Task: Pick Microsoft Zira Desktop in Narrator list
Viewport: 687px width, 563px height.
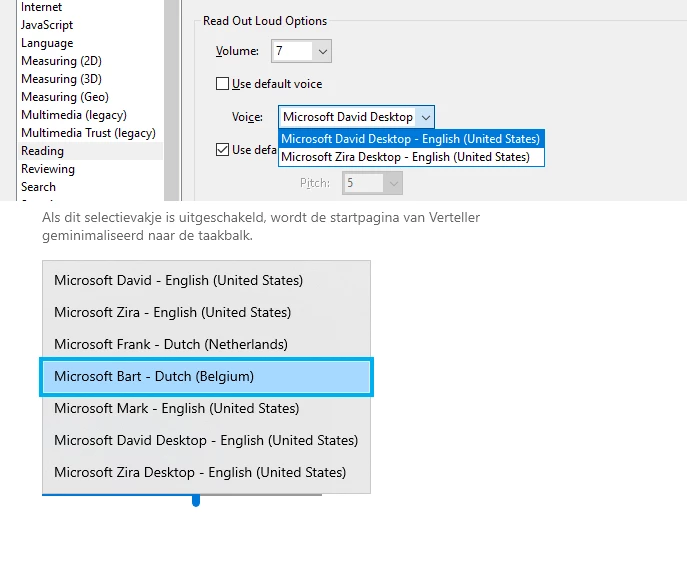Action: click(x=206, y=472)
